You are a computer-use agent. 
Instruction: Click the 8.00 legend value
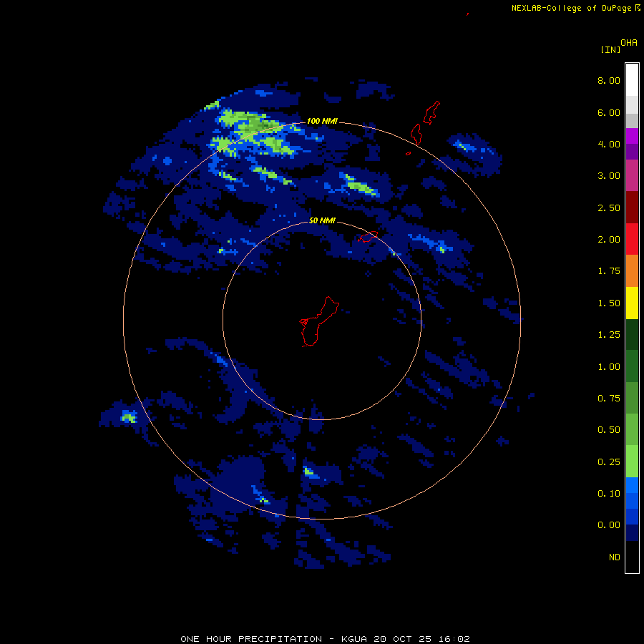tap(609, 80)
